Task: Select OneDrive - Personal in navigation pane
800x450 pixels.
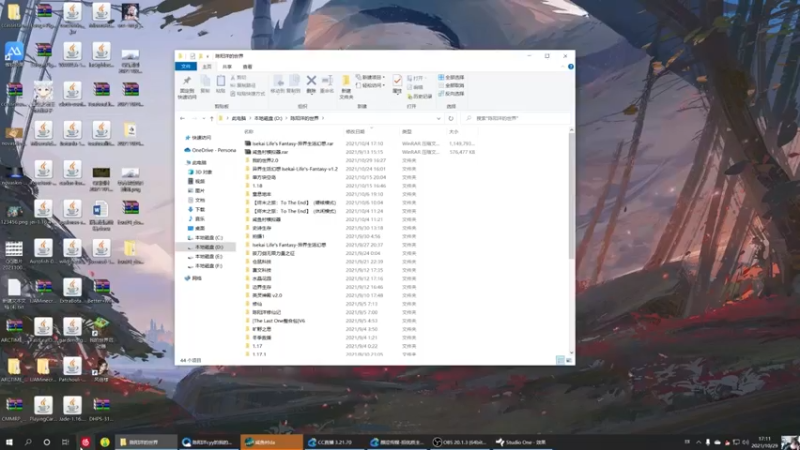Action: click(x=210, y=151)
